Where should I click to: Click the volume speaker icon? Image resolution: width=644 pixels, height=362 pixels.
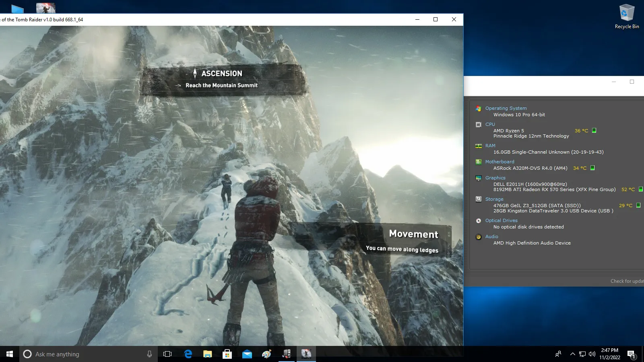click(592, 354)
